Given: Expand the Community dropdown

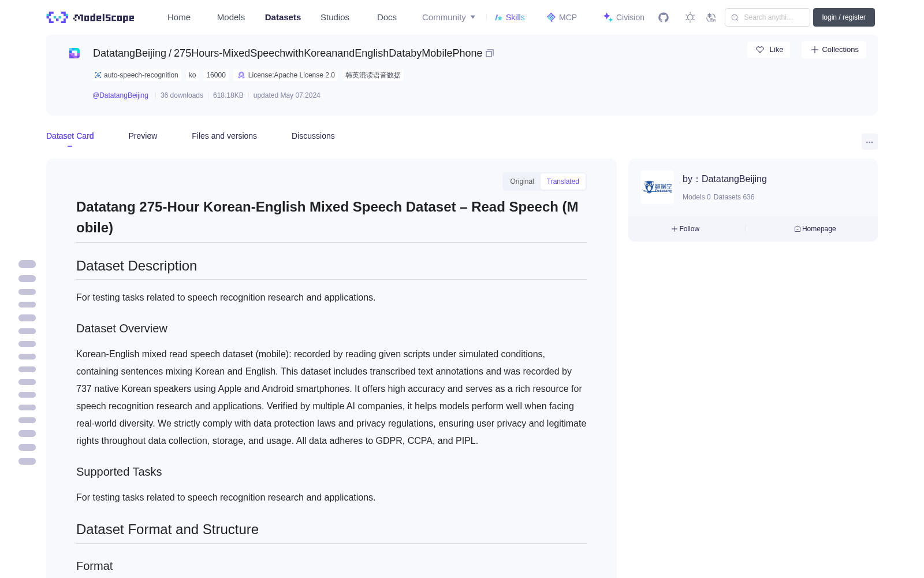Looking at the screenshot, I should tap(449, 17).
